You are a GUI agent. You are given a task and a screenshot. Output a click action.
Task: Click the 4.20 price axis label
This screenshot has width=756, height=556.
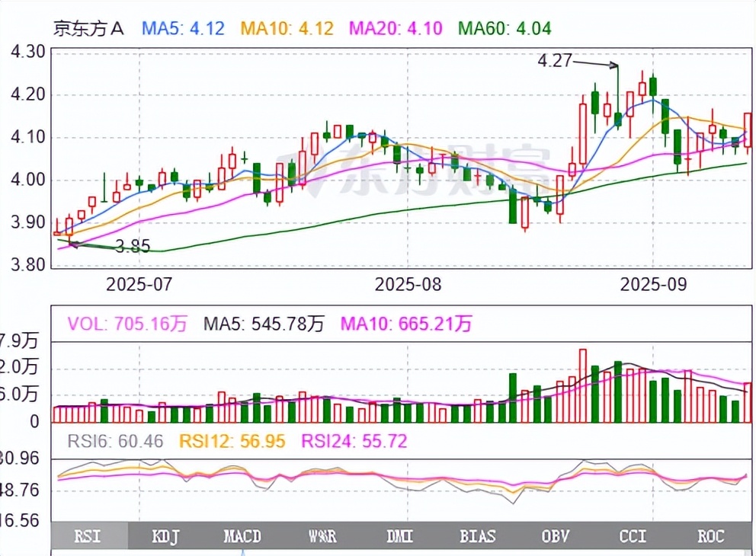tap(27, 94)
